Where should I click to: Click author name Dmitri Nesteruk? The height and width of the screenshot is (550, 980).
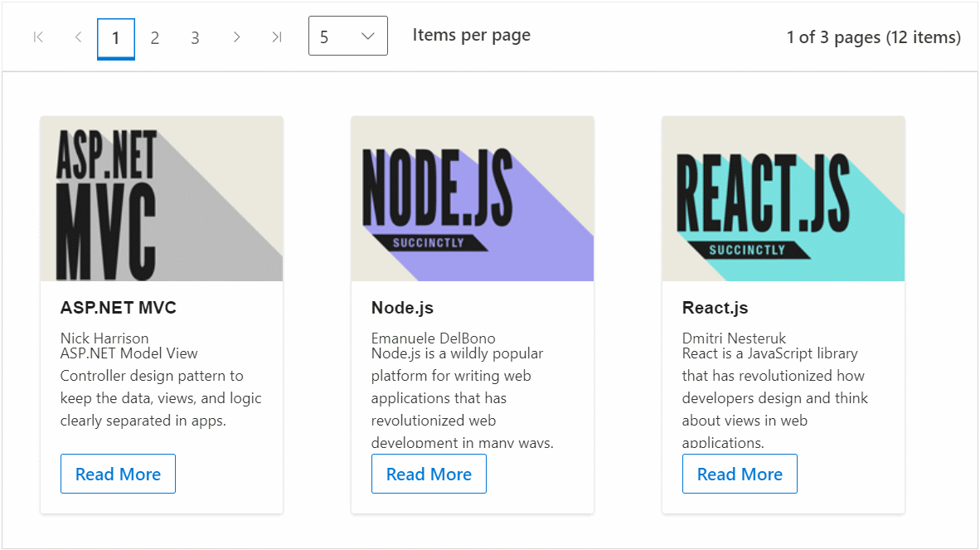tap(734, 338)
